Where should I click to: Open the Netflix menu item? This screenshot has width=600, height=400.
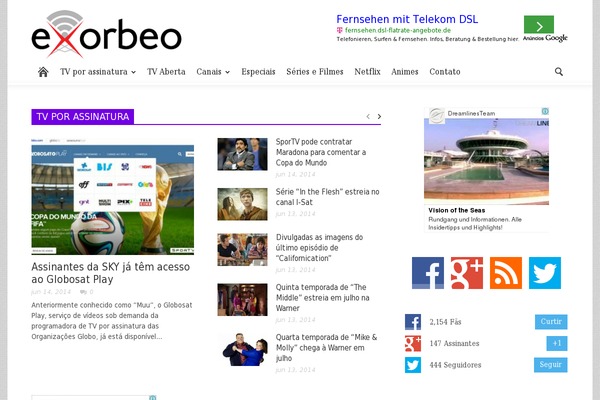click(367, 72)
